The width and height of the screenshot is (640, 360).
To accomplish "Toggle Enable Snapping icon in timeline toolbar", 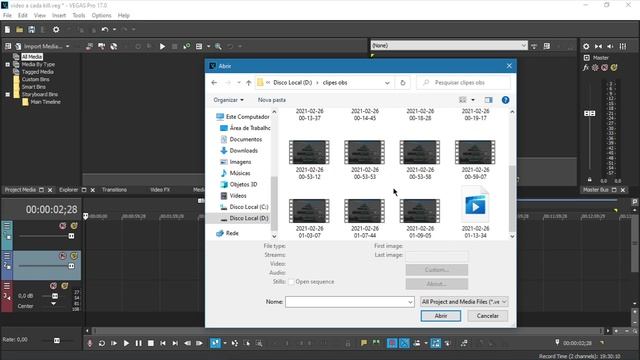I will click(392, 344).
